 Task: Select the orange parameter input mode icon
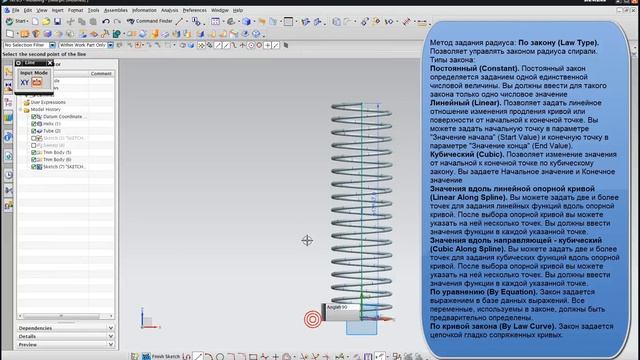pos(37,82)
